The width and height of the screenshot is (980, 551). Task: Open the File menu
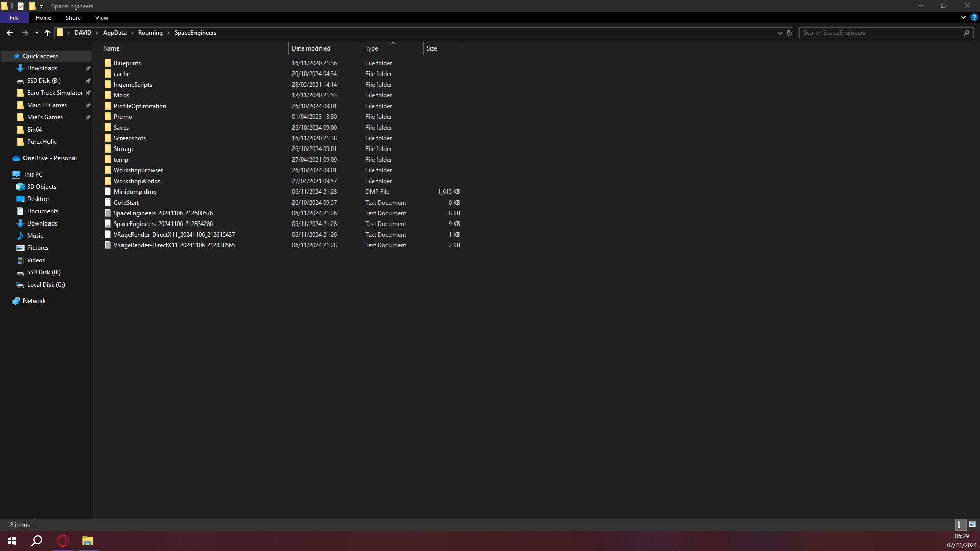14,18
